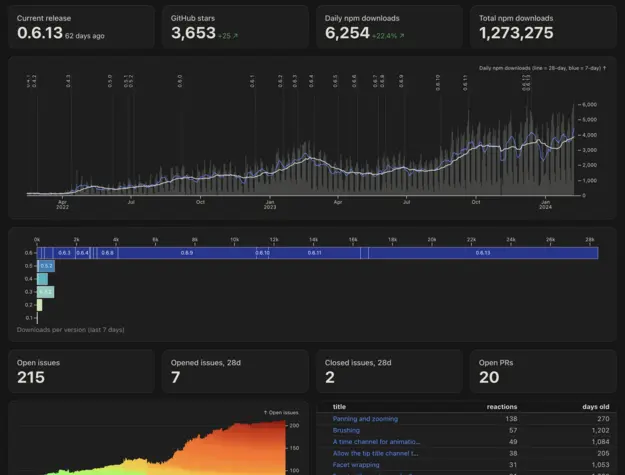Select the Daily npm downloads value 6,254
The height and width of the screenshot is (475, 625).
pos(349,33)
